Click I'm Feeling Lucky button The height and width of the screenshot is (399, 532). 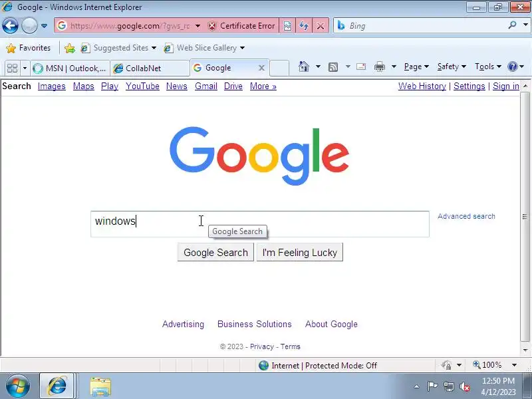[x=300, y=252]
